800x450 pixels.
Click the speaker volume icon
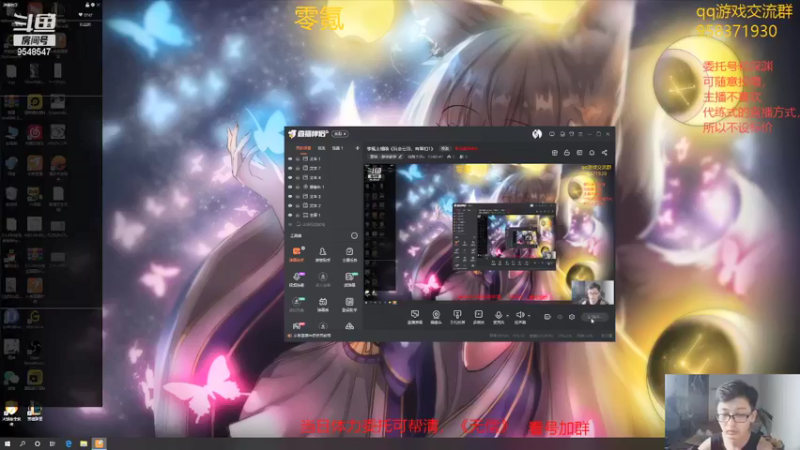520,317
